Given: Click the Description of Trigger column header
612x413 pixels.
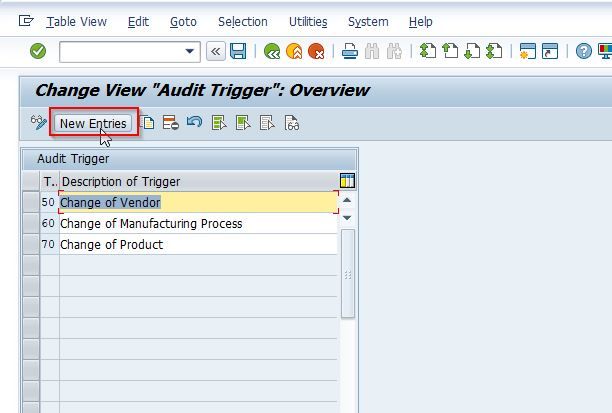Looking at the screenshot, I should (x=199, y=181).
